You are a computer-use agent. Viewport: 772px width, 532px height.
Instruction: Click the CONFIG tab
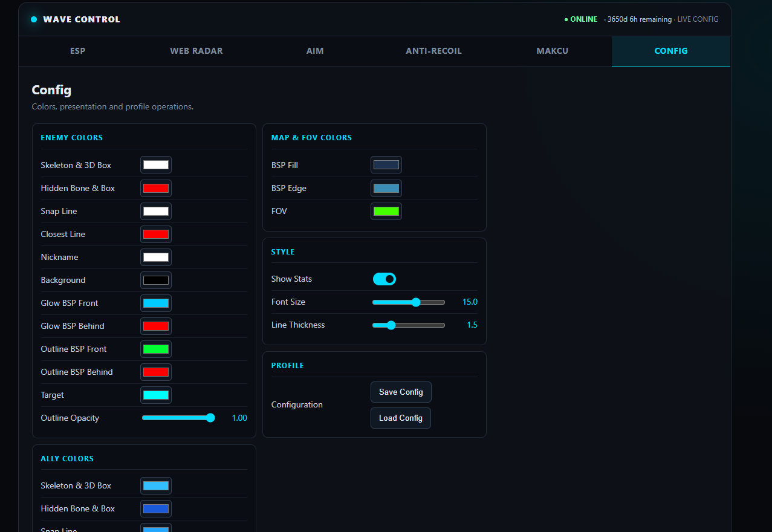671,51
